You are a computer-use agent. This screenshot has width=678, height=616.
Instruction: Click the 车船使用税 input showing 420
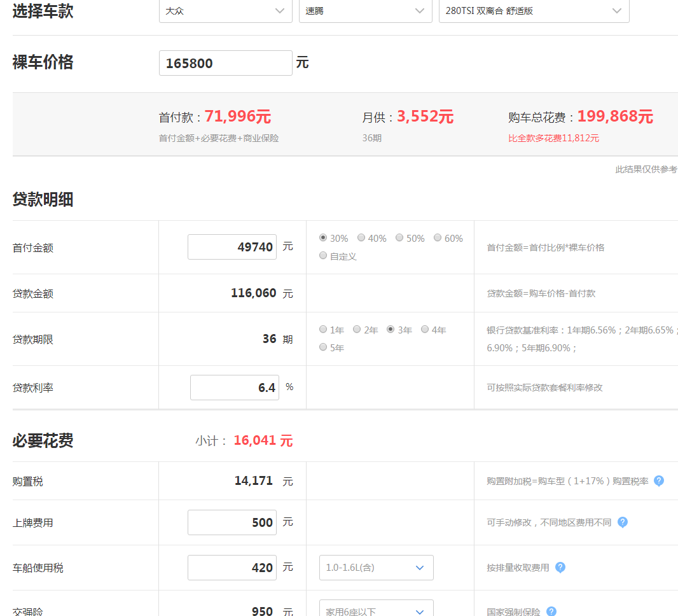click(x=232, y=568)
